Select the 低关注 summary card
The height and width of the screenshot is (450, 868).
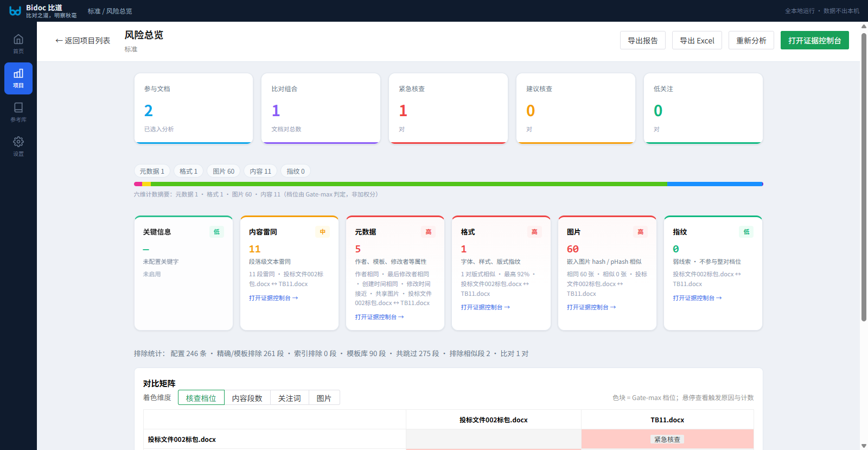(x=704, y=109)
